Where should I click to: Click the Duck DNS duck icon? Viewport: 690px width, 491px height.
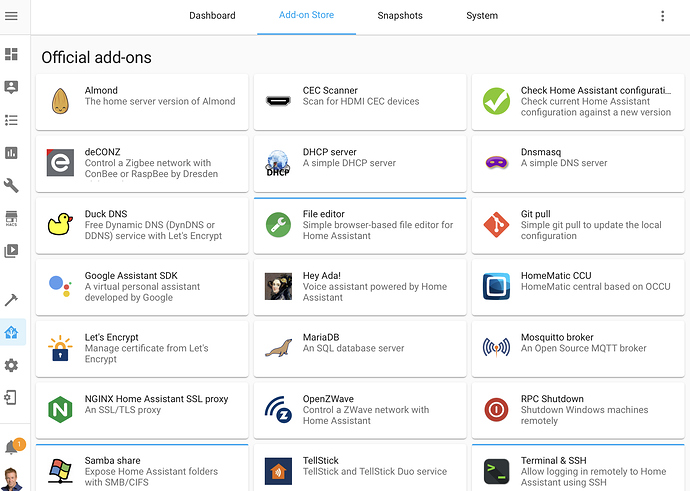[60, 225]
